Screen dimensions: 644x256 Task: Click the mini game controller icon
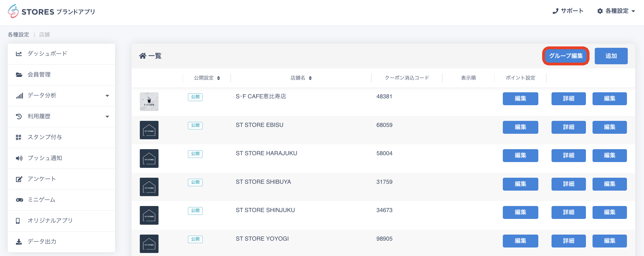(x=19, y=200)
